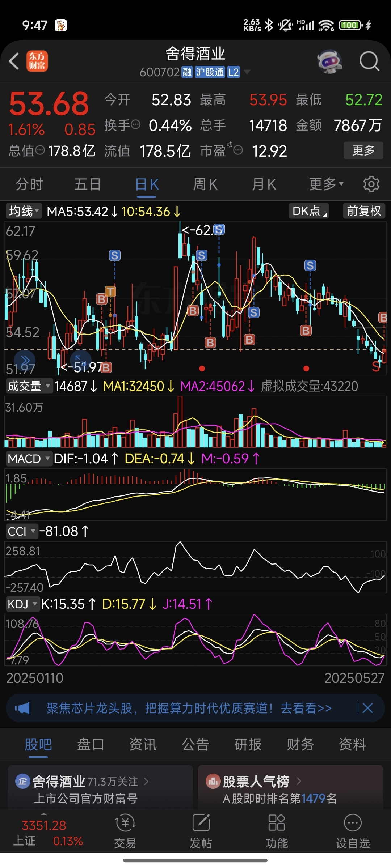The image size is (391, 868).
Task: Tap the KDJ indicator chart panel
Action: [x=195, y=640]
